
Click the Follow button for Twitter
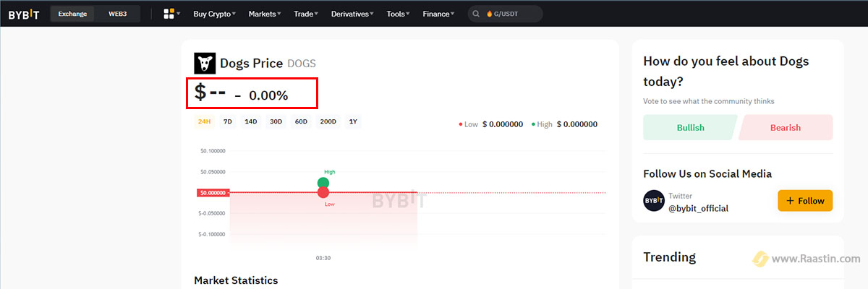click(x=805, y=201)
